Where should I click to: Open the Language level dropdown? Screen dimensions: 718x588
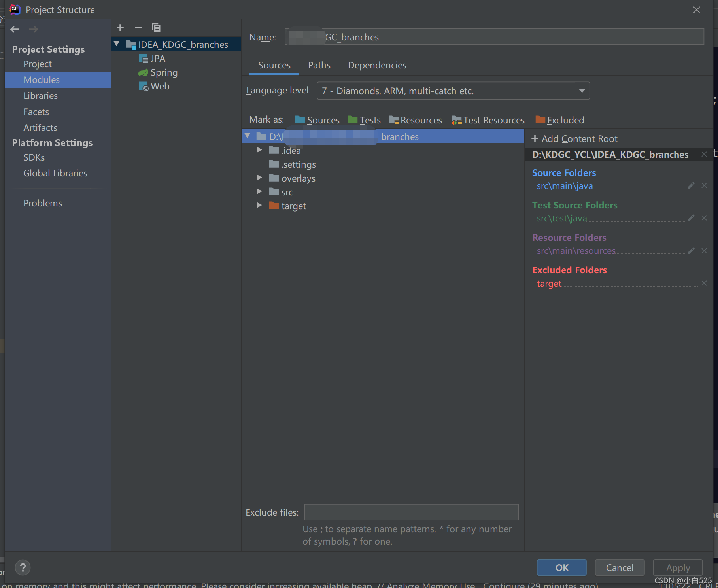coord(453,91)
